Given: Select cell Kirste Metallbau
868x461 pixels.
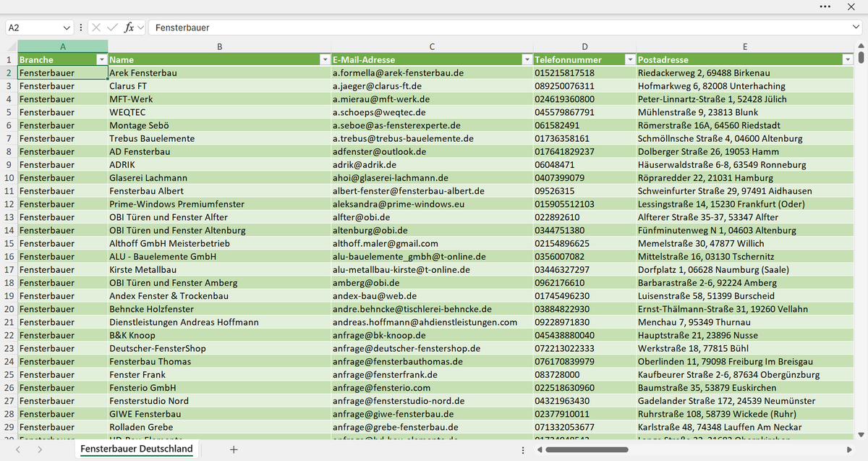Looking at the screenshot, I should (219, 270).
